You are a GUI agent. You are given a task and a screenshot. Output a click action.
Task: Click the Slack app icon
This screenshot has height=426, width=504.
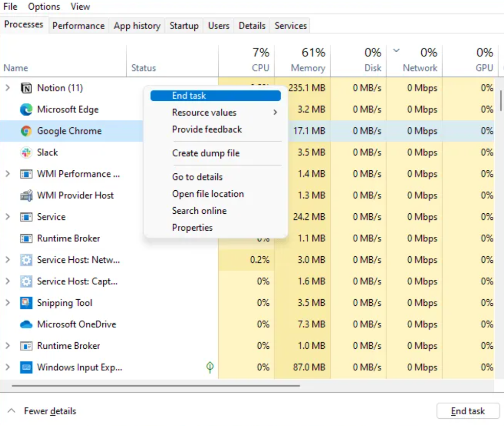26,152
